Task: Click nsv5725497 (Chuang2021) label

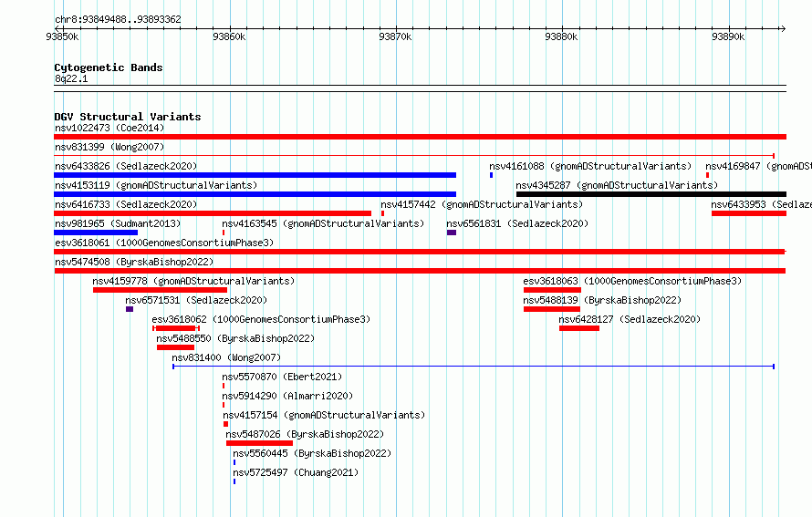Action: tap(296, 472)
